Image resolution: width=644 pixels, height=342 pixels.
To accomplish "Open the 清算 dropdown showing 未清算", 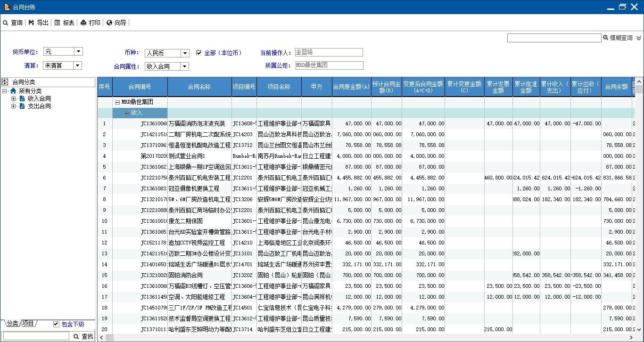I will pyautogui.click(x=78, y=65).
